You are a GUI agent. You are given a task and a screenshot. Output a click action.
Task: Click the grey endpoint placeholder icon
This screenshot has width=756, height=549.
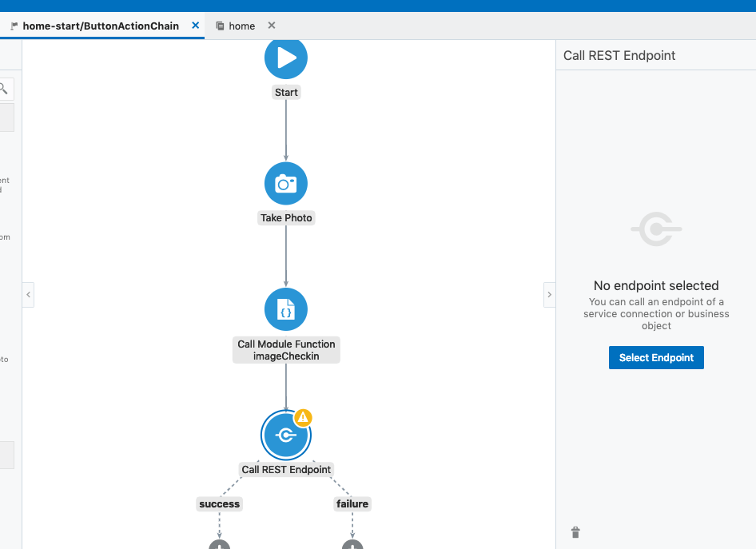[x=656, y=230]
